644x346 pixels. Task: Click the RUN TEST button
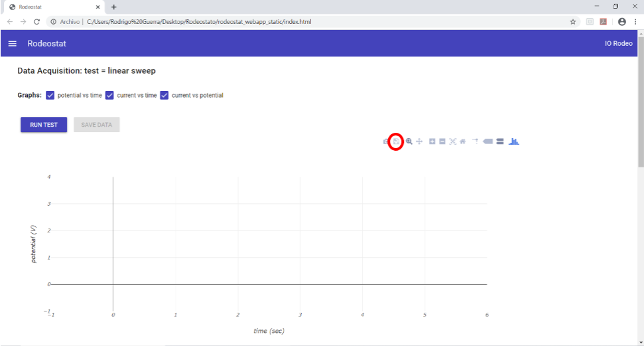tap(44, 125)
